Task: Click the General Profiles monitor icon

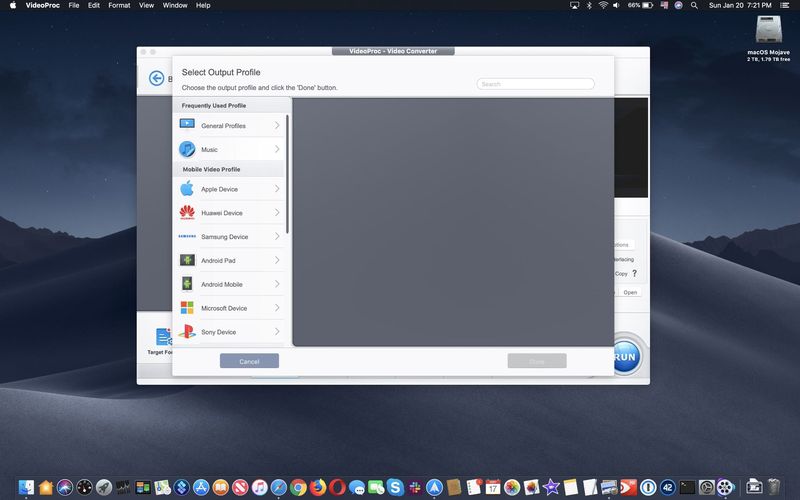Action: pos(187,124)
